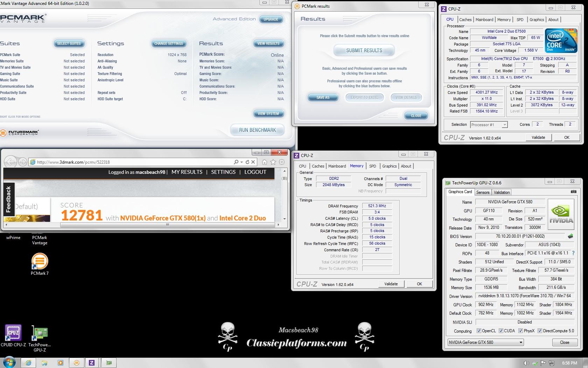
Task: Launch the PCMark 7 desktop icon
Action: (x=40, y=264)
